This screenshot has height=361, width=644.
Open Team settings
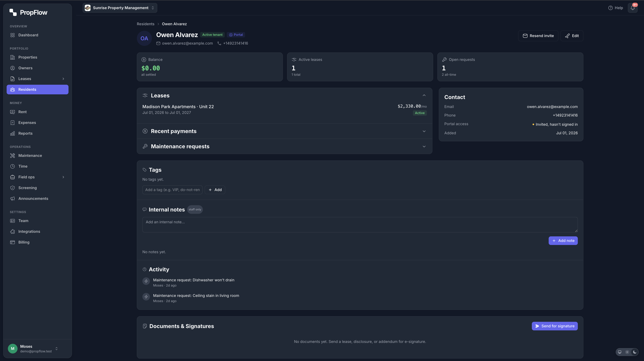pos(38,221)
